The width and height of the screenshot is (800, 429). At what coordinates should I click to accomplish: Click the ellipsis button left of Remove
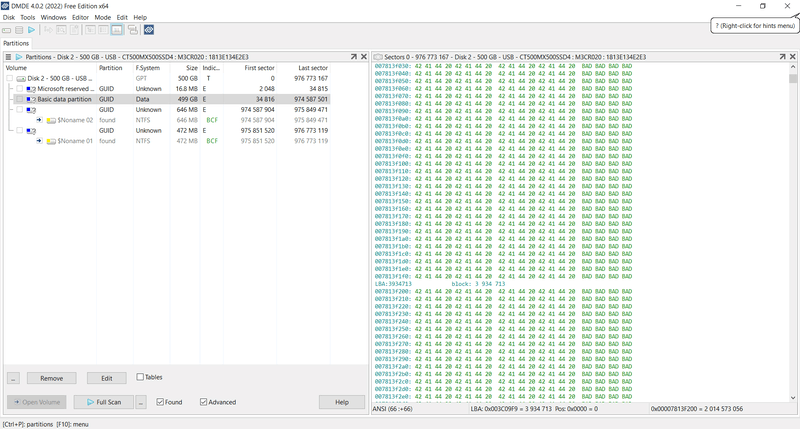click(13, 378)
